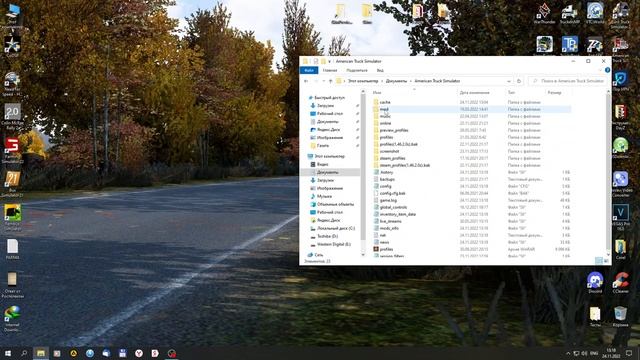Open Локальный диск (C:) in sidebar
This screenshot has height=360, width=640.
(x=333, y=228)
